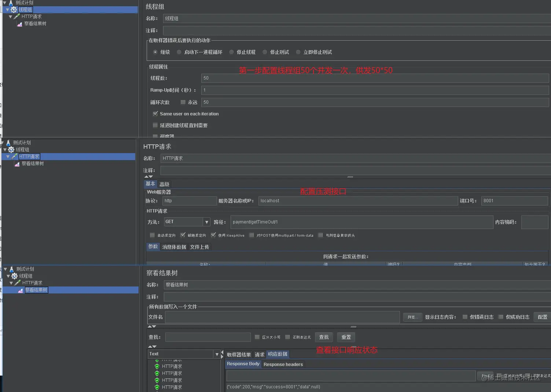Select the 停止线程 radio option
This screenshot has width=551, height=392.
coord(231,52)
